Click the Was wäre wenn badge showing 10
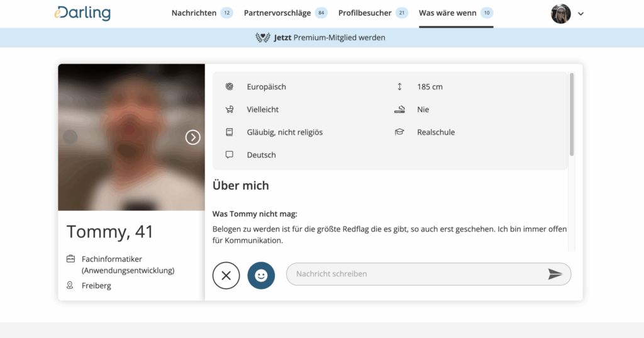The height and width of the screenshot is (338, 644). 487,13
